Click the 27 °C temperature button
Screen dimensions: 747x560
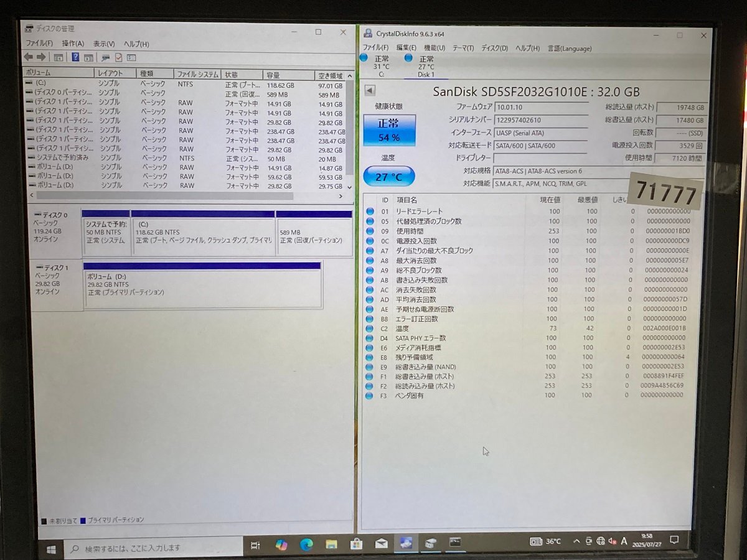click(388, 177)
